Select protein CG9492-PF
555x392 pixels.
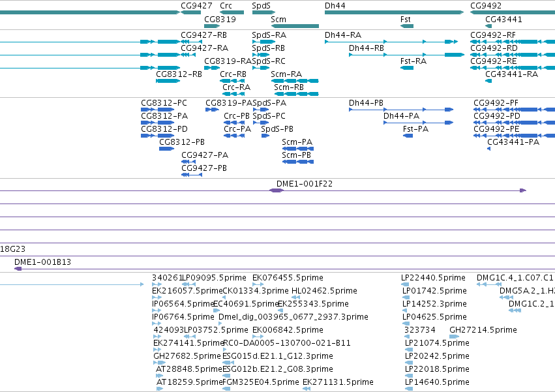click(x=515, y=110)
